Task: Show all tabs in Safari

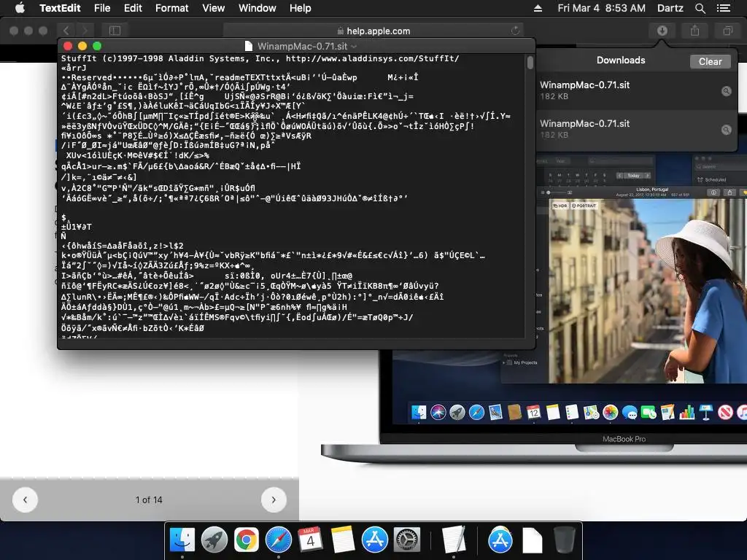Action: click(x=727, y=31)
